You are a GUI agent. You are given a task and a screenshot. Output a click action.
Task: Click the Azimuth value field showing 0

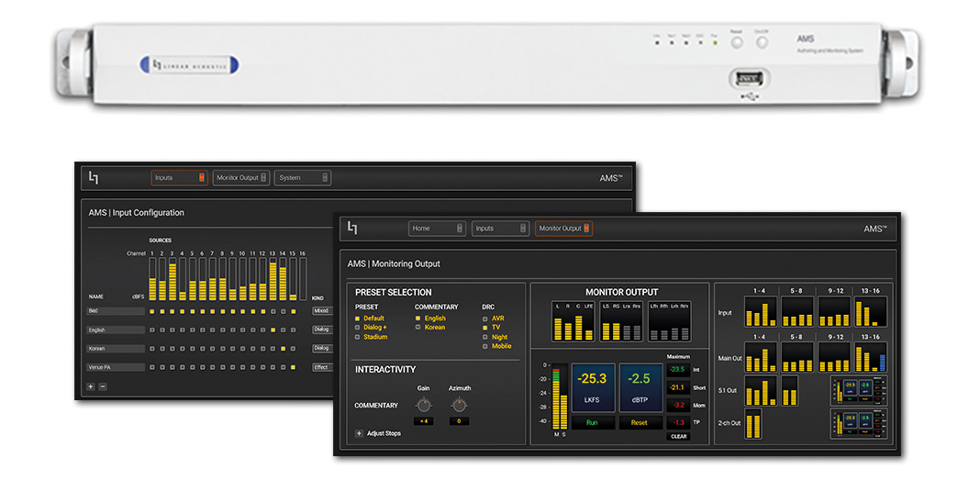click(459, 421)
